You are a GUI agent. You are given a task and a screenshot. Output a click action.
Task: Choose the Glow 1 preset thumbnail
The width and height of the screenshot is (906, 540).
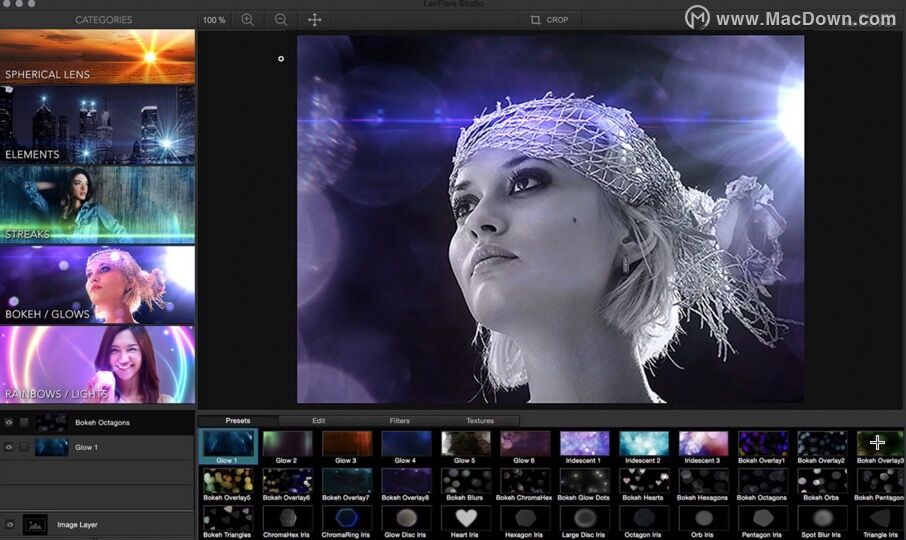(228, 447)
